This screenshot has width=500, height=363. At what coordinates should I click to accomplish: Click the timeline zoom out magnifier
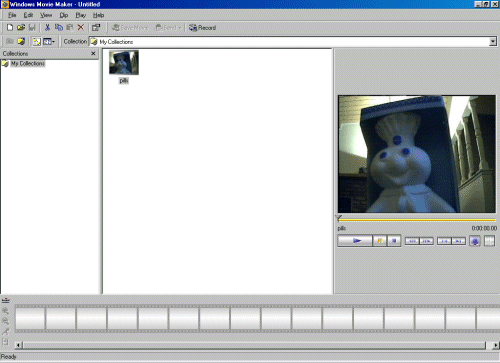(x=6, y=321)
